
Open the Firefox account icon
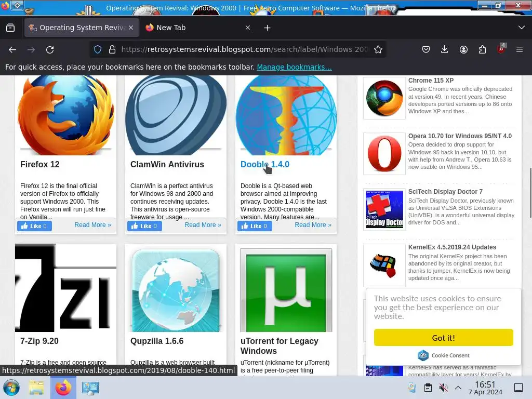coord(463,49)
